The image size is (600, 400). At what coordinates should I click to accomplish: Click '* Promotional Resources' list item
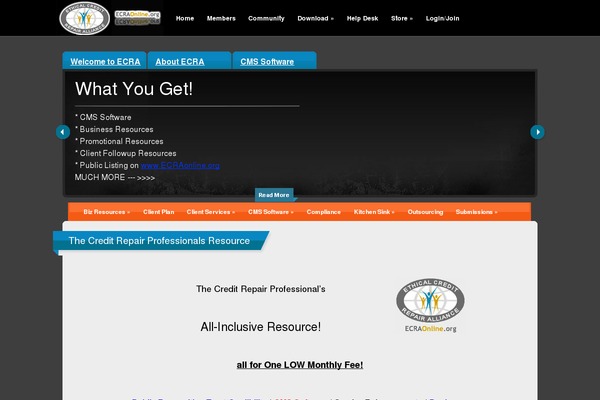119,141
